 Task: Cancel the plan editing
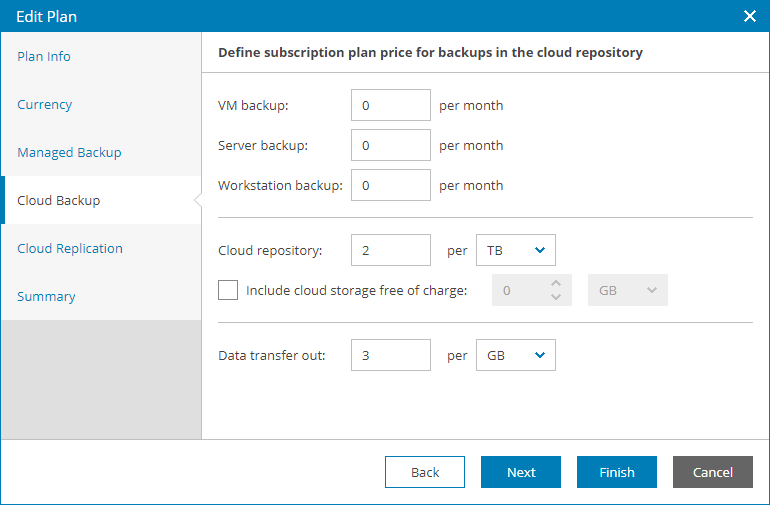(x=713, y=472)
